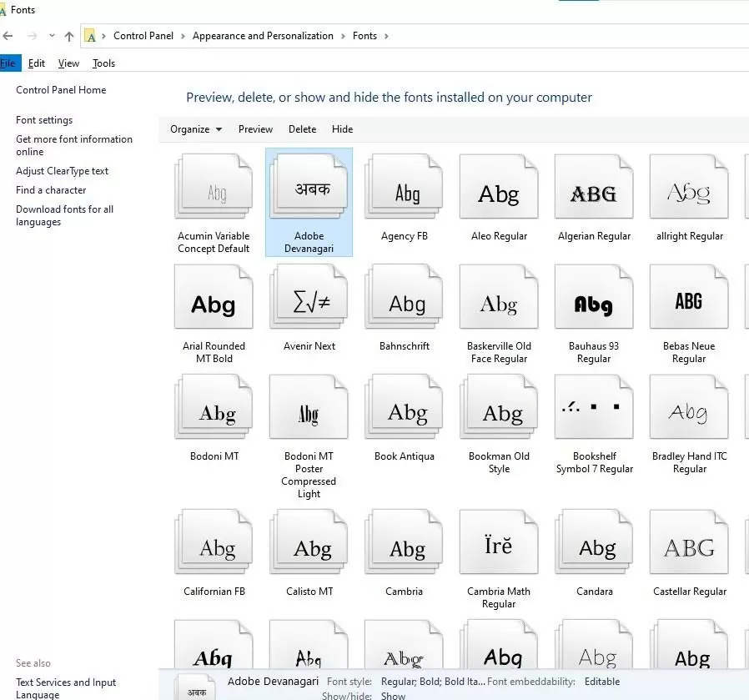Click the Adobe Devanagari details pane thumbnail
Screen dimensions: 749x700
tap(196, 687)
